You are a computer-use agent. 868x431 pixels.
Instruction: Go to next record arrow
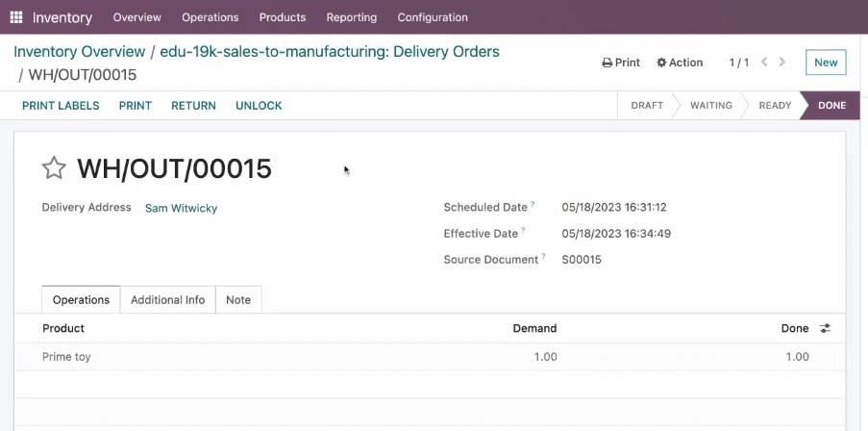[782, 62]
